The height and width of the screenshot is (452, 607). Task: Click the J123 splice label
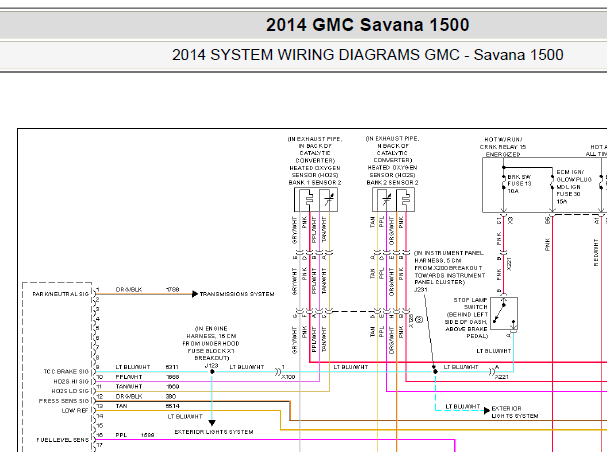[211, 366]
